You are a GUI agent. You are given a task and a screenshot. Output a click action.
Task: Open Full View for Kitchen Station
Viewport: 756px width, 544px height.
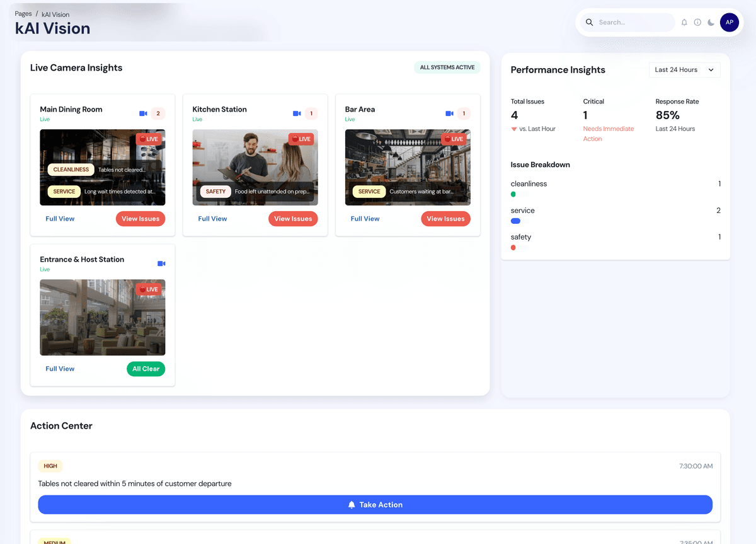pos(212,219)
